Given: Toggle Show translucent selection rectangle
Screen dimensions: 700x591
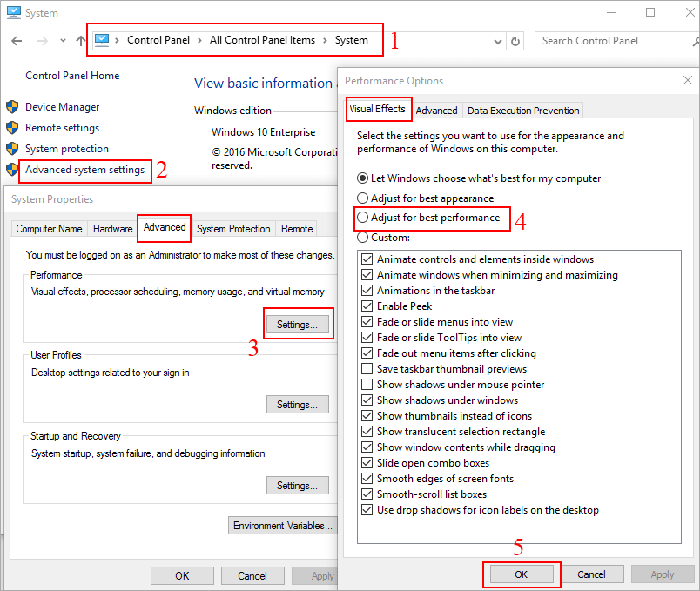Looking at the screenshot, I should coord(454,431).
